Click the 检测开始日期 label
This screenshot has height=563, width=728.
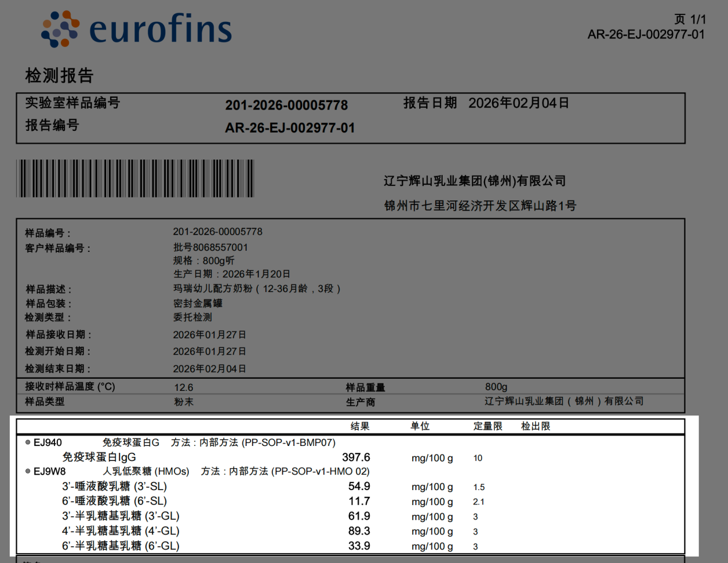pyautogui.click(x=57, y=351)
